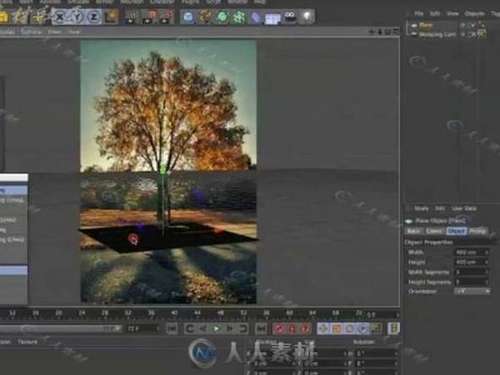Add a camera using the camera icon

pos(290,16)
